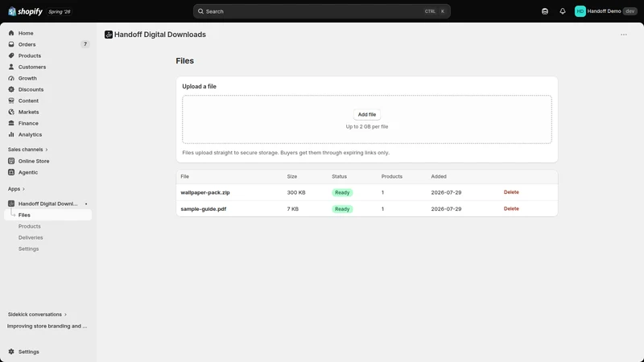This screenshot has width=644, height=362.
Task: Open the Finance icon in sidebar
Action: pos(11,123)
